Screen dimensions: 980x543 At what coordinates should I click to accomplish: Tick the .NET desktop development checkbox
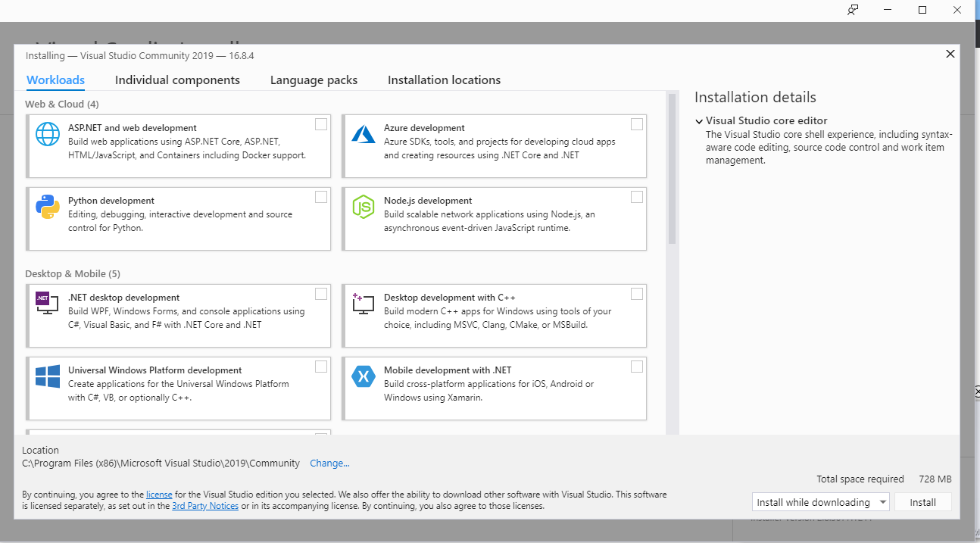[x=321, y=294]
